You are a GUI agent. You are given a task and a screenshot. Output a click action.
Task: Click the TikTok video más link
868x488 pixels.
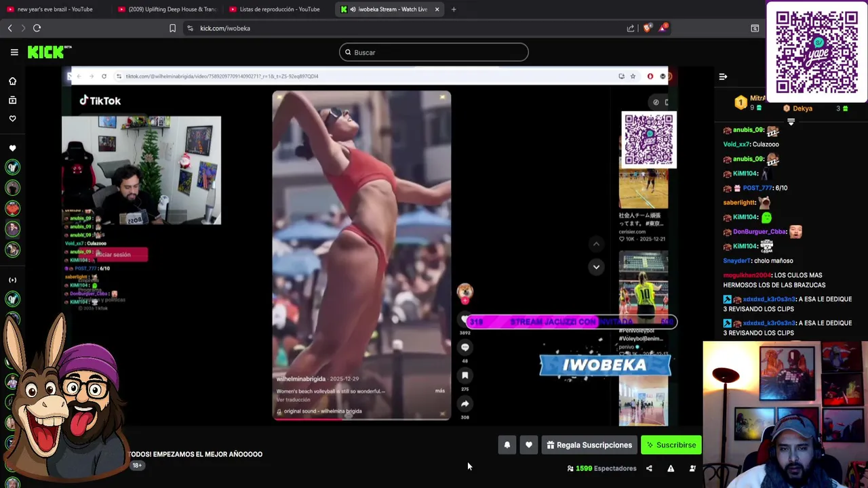tap(440, 391)
